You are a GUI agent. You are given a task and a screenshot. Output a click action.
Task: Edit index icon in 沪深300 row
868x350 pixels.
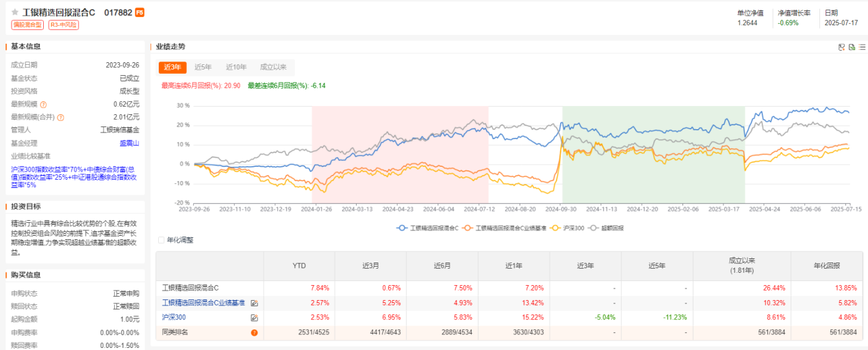coord(254,318)
